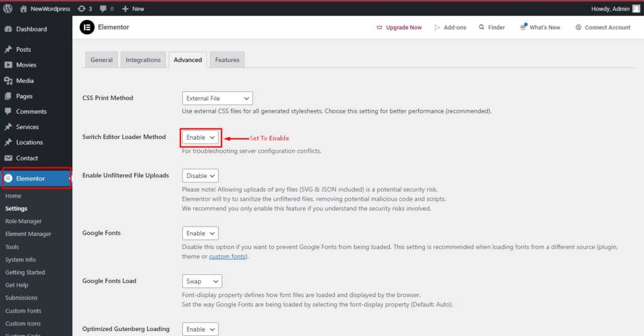This screenshot has width=644, height=336.
Task: Open the Google Fonts Load Swap dropdown
Action: [x=202, y=281]
